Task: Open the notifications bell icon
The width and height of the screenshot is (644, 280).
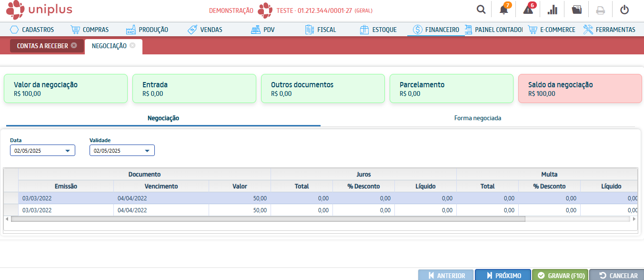Action: 503,10
